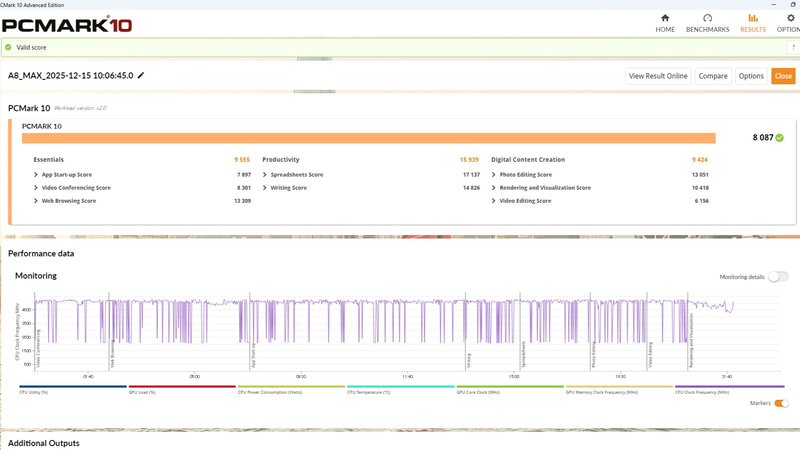
Task: Click the Writing marker on chart
Action: pyautogui.click(x=469, y=360)
